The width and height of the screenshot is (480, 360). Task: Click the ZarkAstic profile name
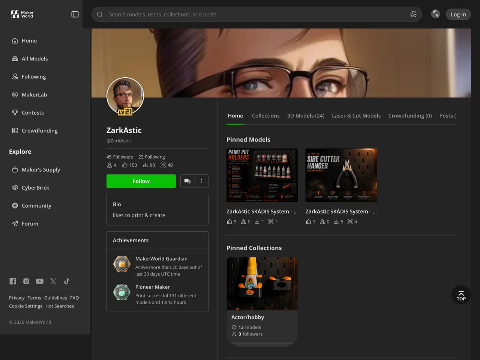[x=124, y=130]
